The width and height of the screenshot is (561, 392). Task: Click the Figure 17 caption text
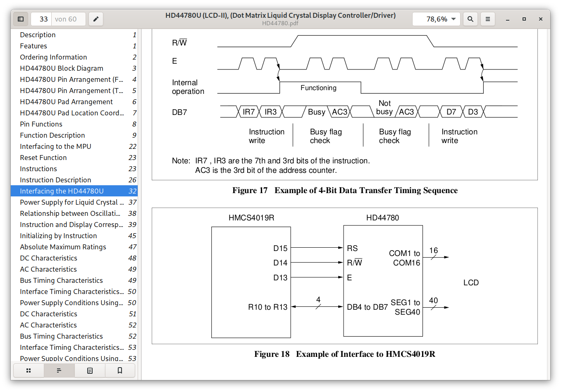click(x=345, y=190)
